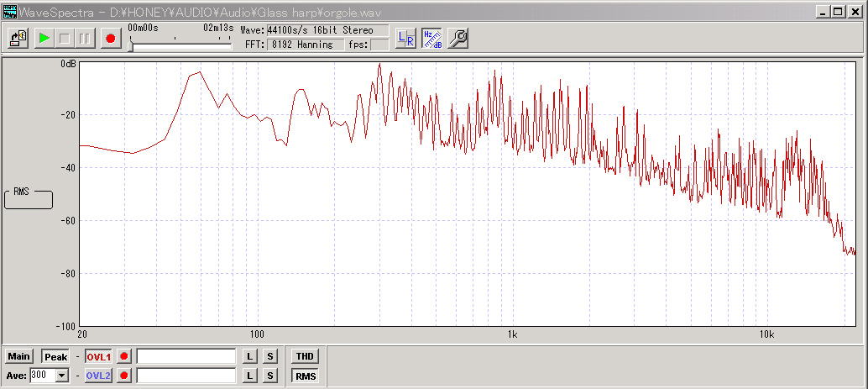Image resolution: width=868 pixels, height=389 pixels.
Task: Open settings with the wrench icon
Action: (x=458, y=39)
